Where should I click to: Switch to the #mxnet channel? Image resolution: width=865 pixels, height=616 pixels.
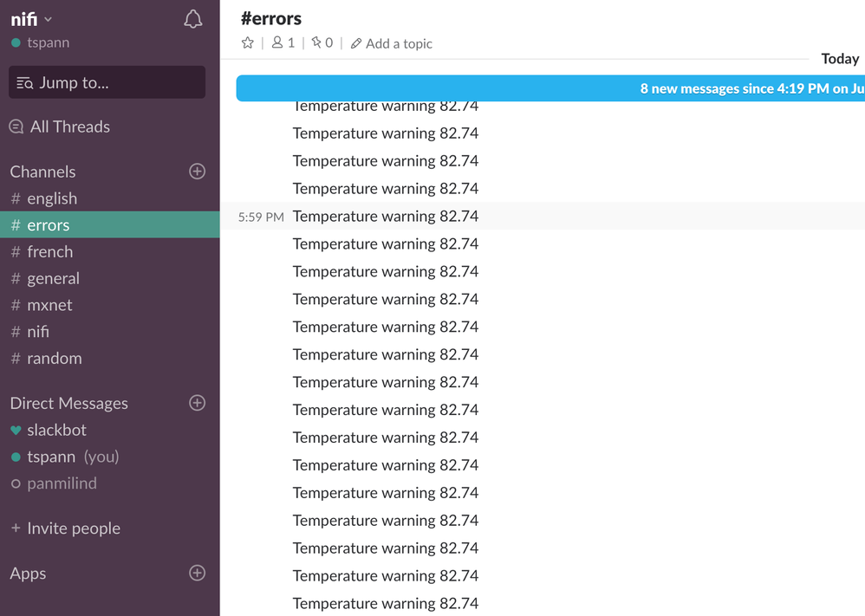coord(49,305)
